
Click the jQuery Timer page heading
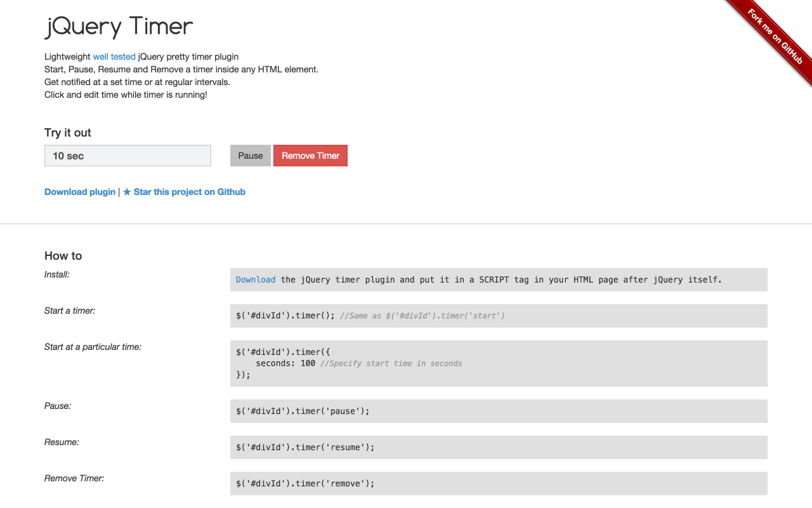coord(118,27)
